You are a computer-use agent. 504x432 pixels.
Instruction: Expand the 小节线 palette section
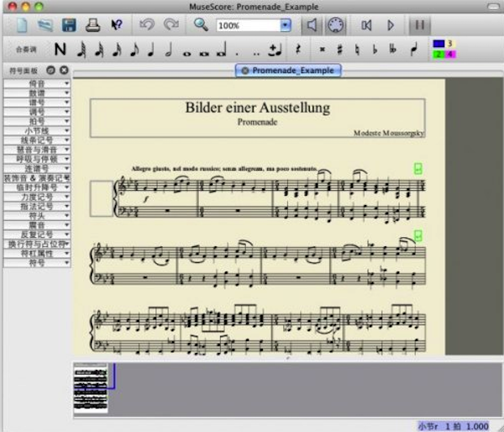click(x=36, y=130)
